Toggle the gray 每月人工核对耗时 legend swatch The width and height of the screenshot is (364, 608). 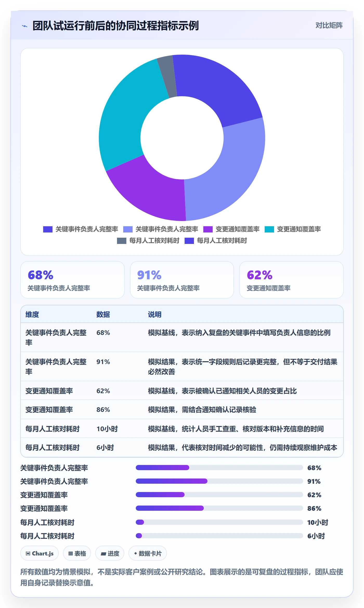click(122, 241)
